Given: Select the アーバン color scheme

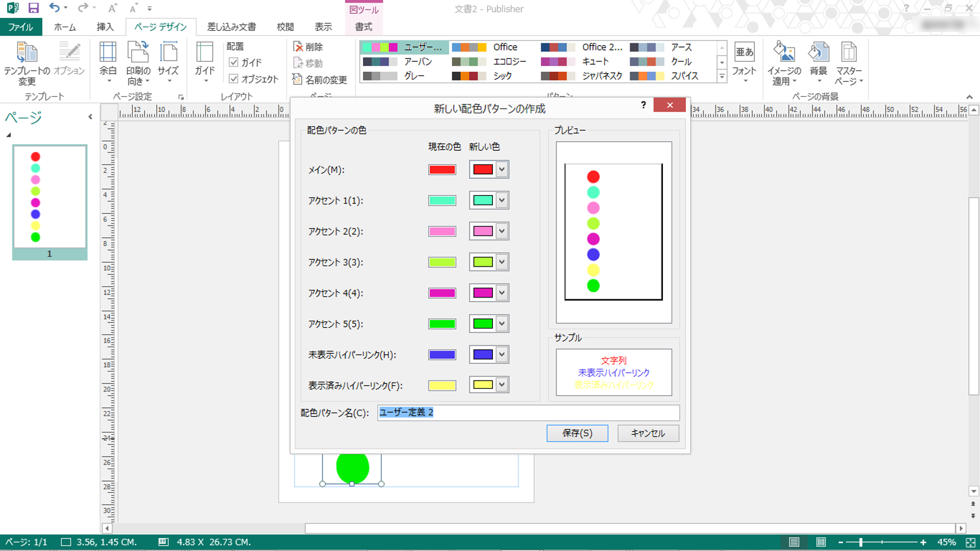Looking at the screenshot, I should tap(404, 62).
